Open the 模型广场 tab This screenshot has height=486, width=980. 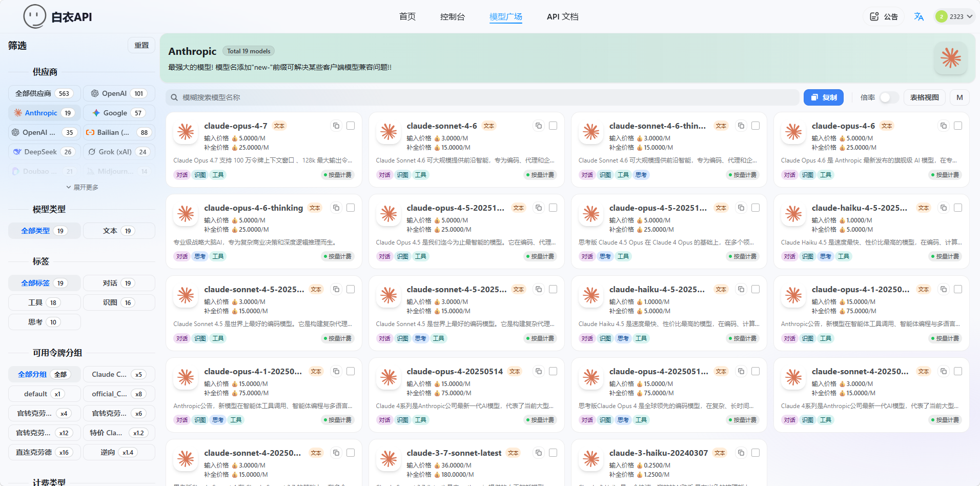click(506, 16)
